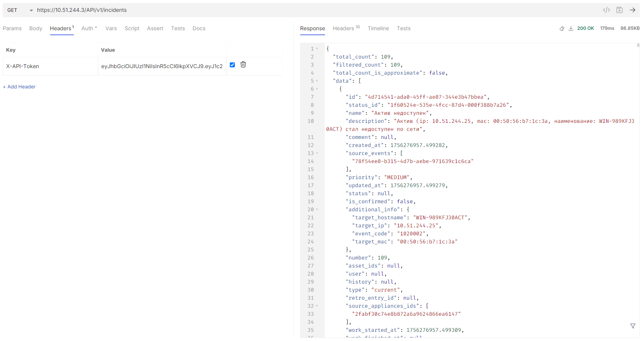Open the Timeline response tab
The image size is (644, 341).
pyautogui.click(x=378, y=28)
